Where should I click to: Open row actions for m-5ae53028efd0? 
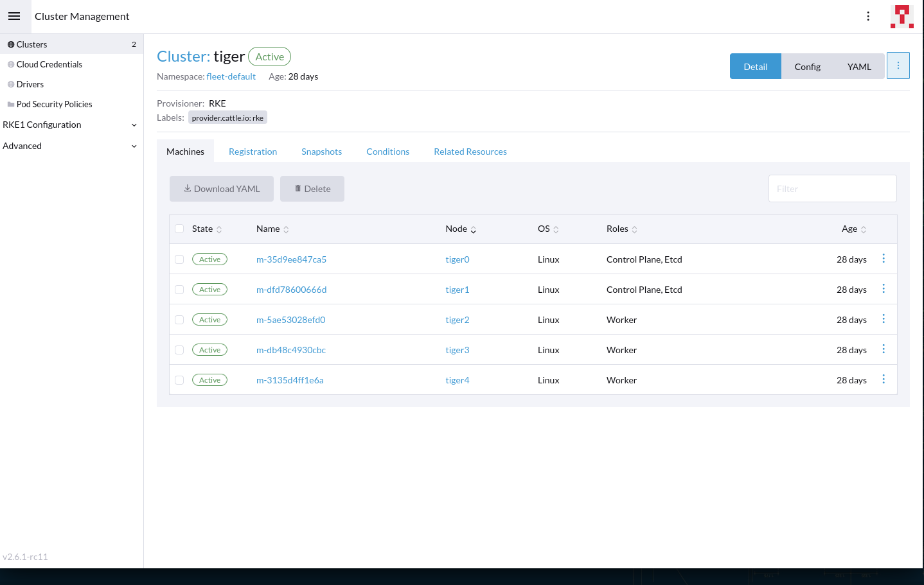click(x=884, y=319)
